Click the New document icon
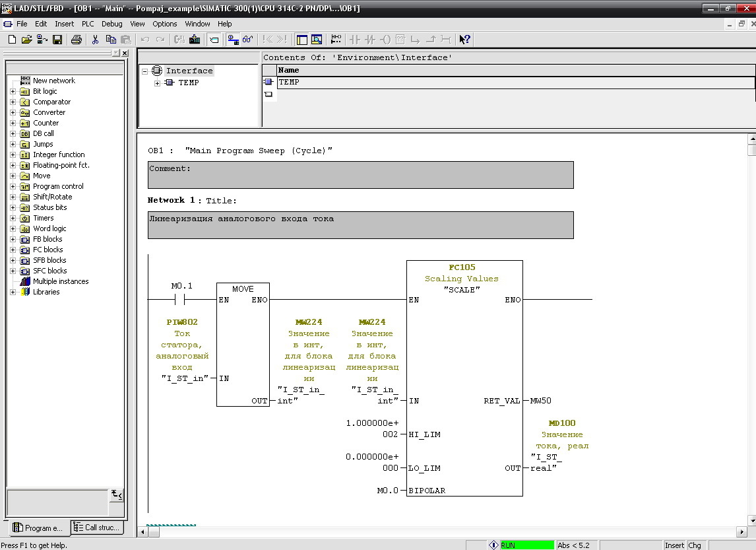756x550 pixels. coord(12,40)
